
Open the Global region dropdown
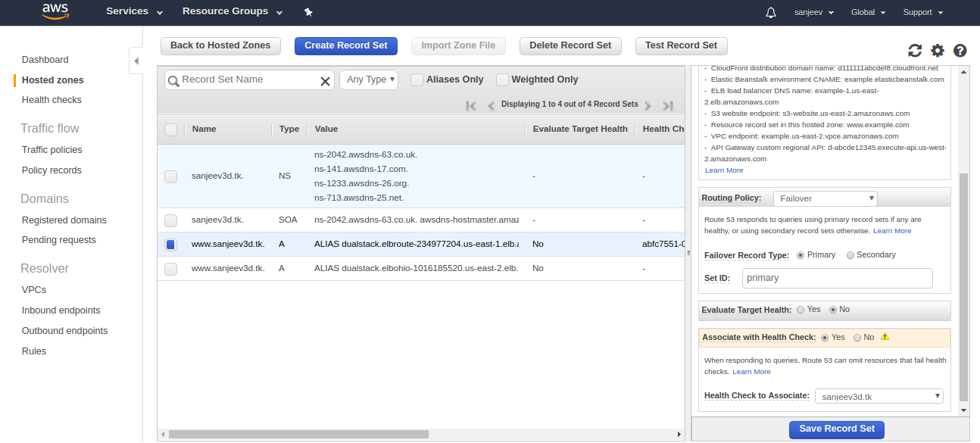point(868,13)
